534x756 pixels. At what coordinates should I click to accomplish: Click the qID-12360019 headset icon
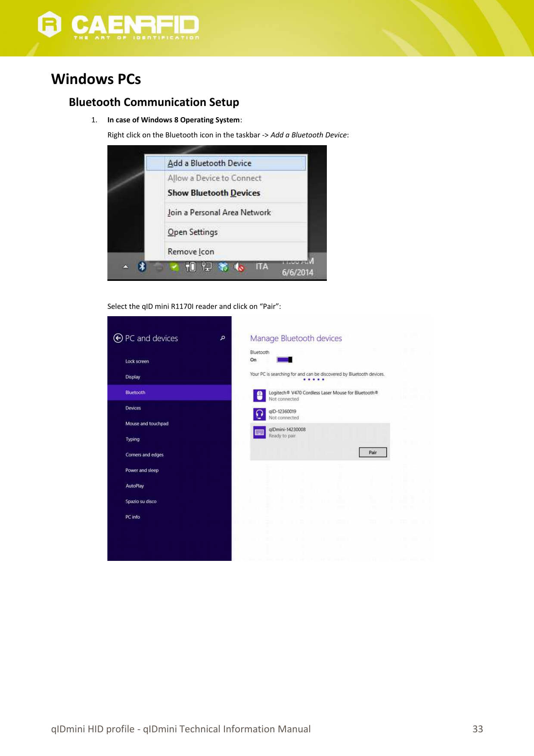point(259,414)
